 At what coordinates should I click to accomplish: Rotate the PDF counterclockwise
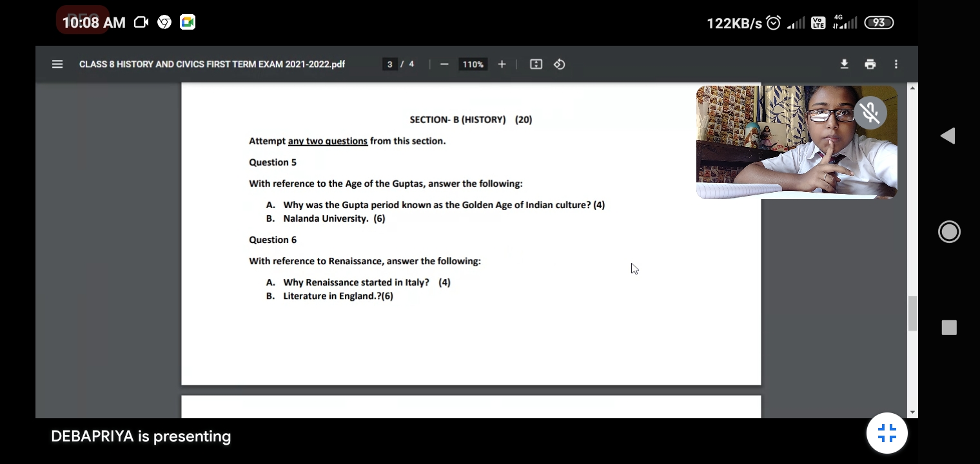(560, 64)
